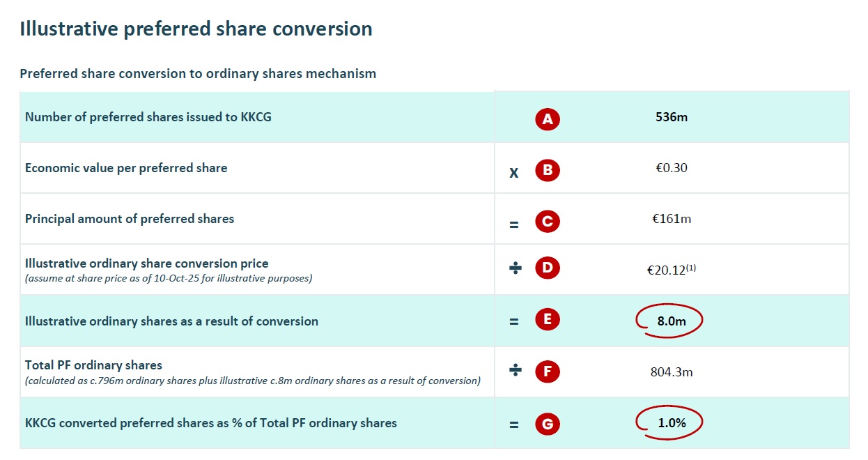
Task: Click the division sign beside badge D
Action: [x=515, y=268]
